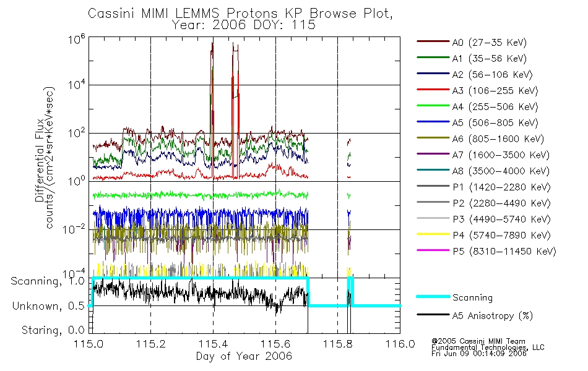Click the A5 (506-805 KeV) legend label
The height and width of the screenshot is (371, 588).
(495, 123)
